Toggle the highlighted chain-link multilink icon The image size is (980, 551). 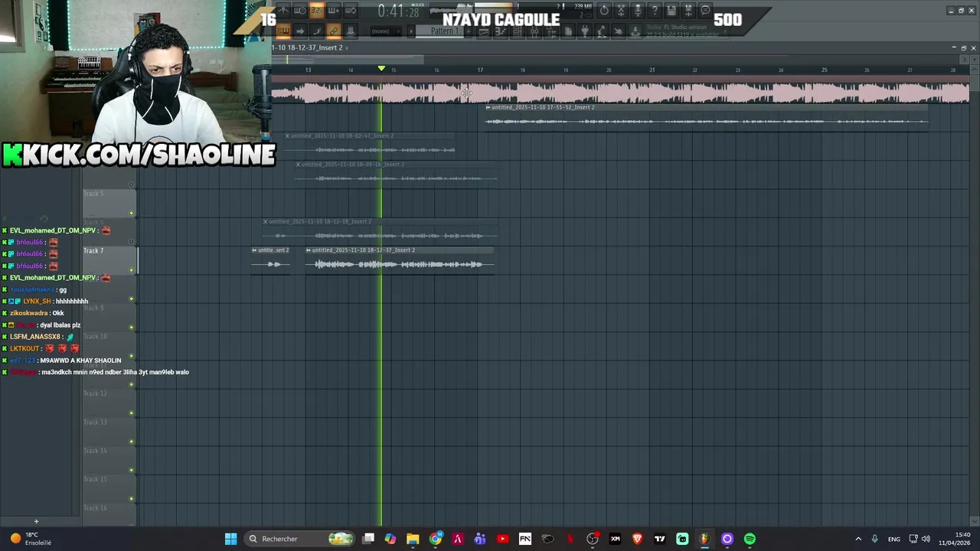pos(333,31)
